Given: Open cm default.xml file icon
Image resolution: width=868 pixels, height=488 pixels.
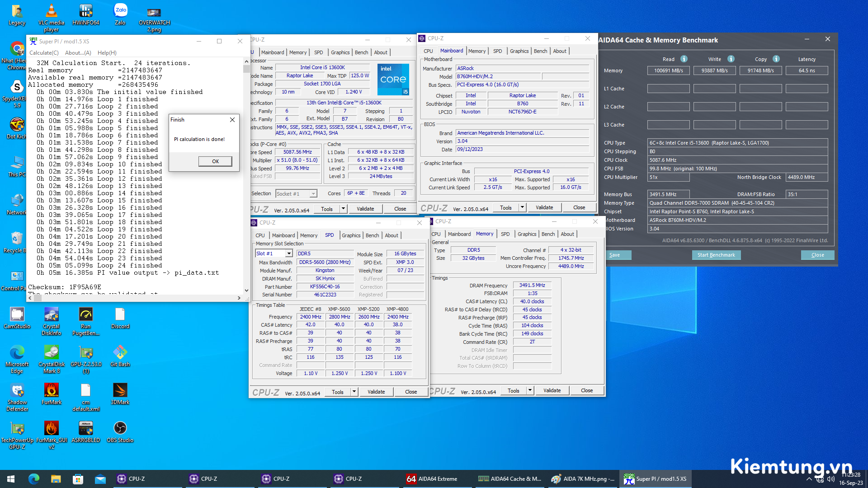Looking at the screenshot, I should [x=86, y=397].
